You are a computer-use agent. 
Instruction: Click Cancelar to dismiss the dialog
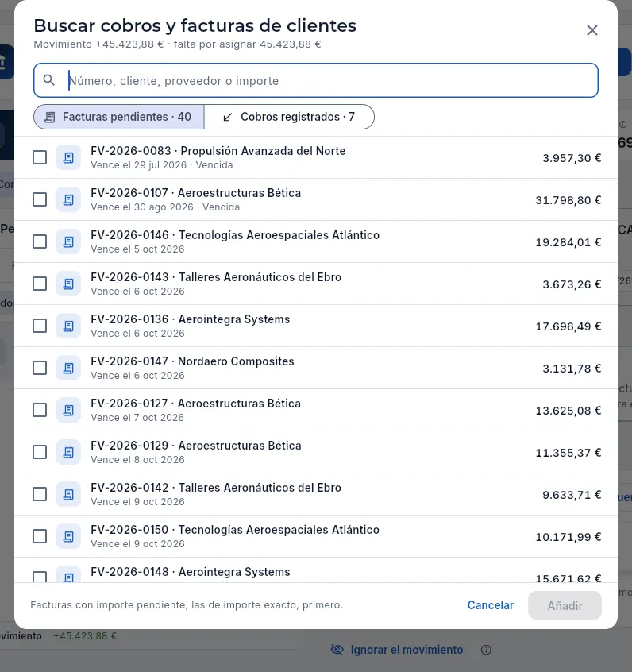(490, 605)
